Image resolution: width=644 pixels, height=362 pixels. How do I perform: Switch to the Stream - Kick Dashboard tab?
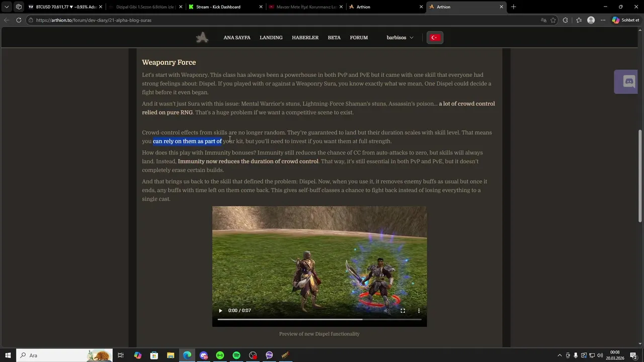point(225,7)
